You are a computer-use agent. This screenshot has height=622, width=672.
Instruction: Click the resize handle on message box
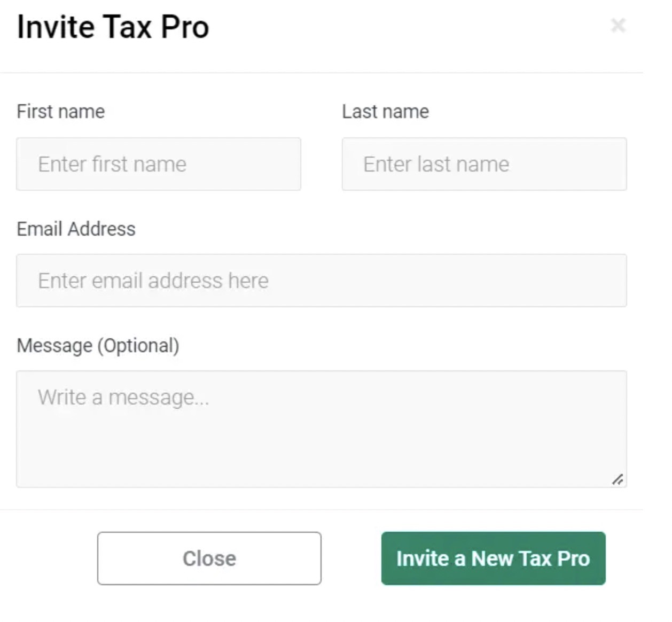pos(619,480)
